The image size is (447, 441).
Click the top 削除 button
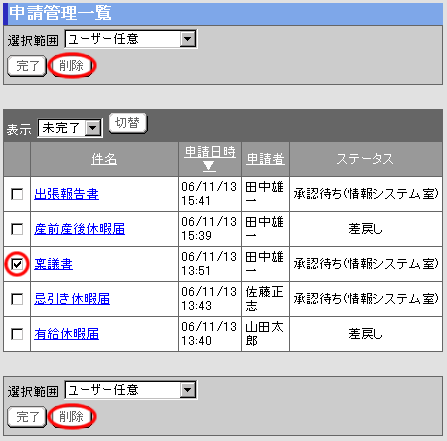[72, 66]
